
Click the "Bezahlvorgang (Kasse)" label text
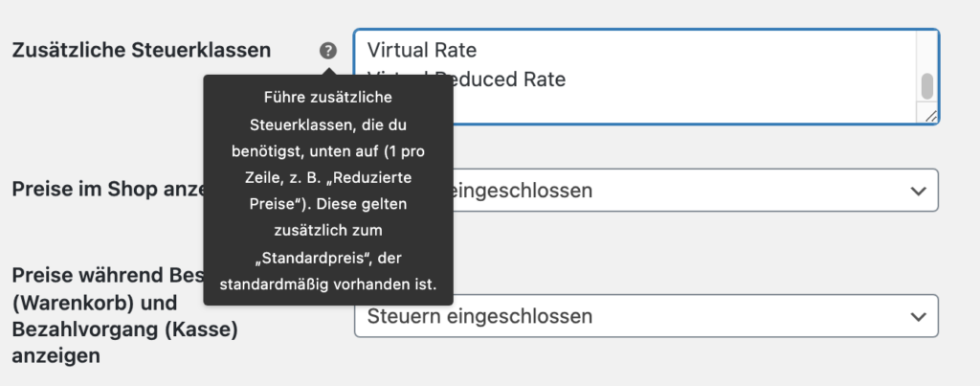(x=125, y=329)
